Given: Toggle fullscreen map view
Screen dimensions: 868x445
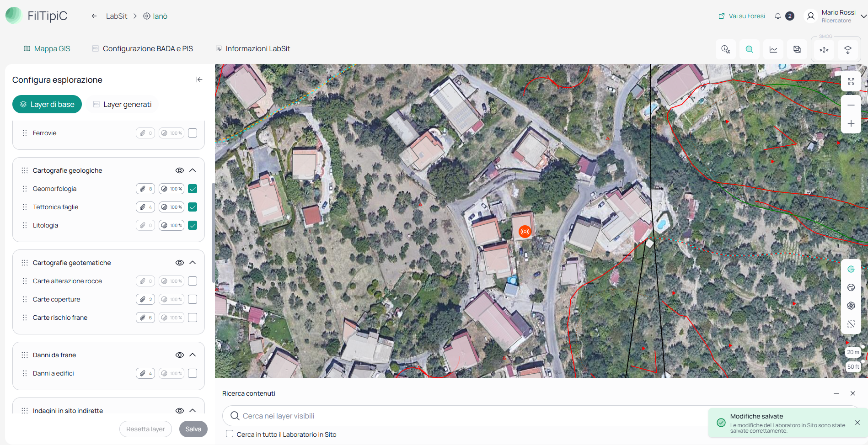Looking at the screenshot, I should [851, 81].
